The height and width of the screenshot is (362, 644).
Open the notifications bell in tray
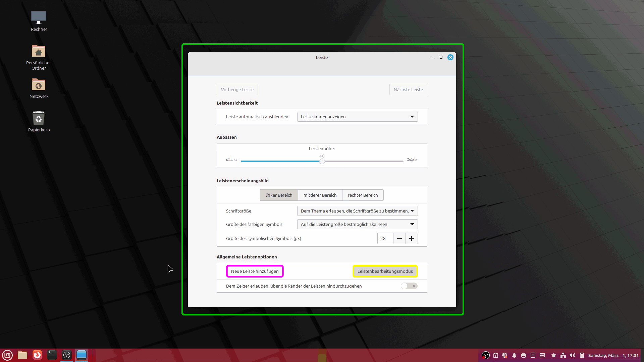[514, 355]
